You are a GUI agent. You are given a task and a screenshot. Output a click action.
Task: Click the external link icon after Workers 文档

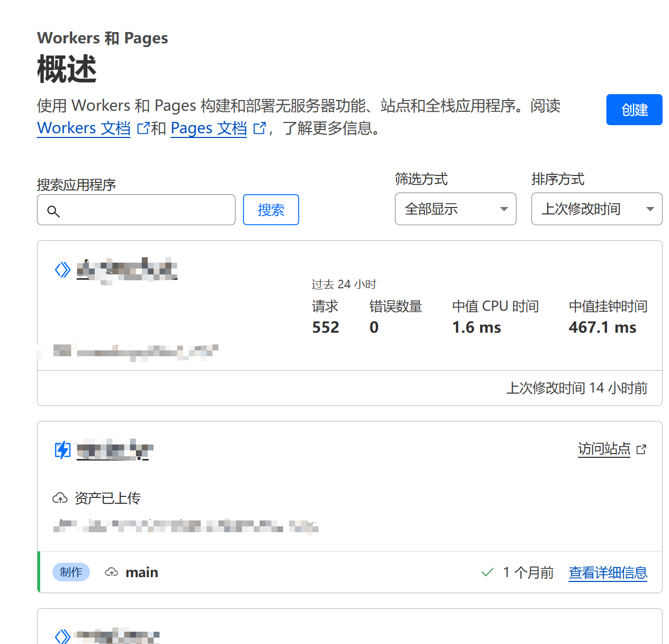point(143,128)
